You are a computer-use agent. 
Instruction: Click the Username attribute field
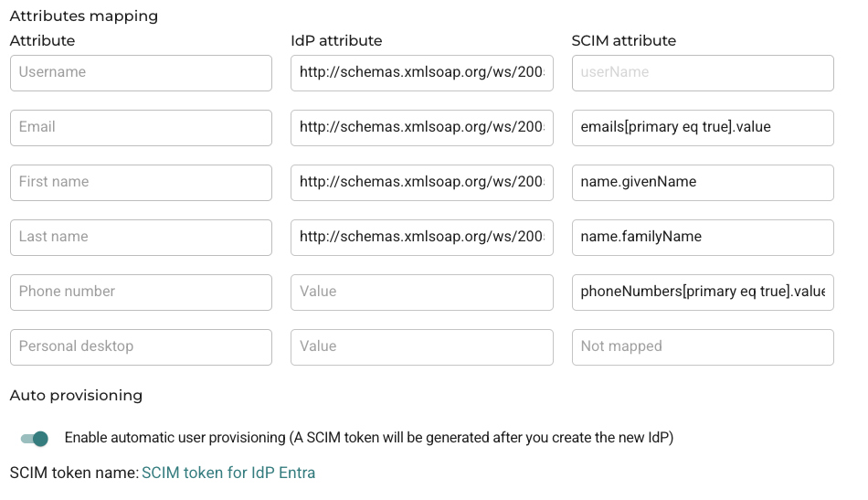141,73
